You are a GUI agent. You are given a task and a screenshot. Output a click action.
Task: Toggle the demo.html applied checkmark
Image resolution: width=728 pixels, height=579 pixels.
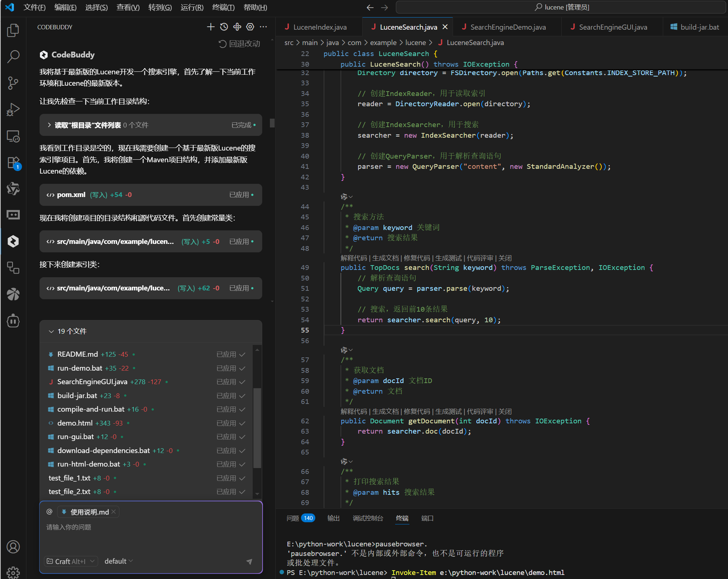point(242,423)
